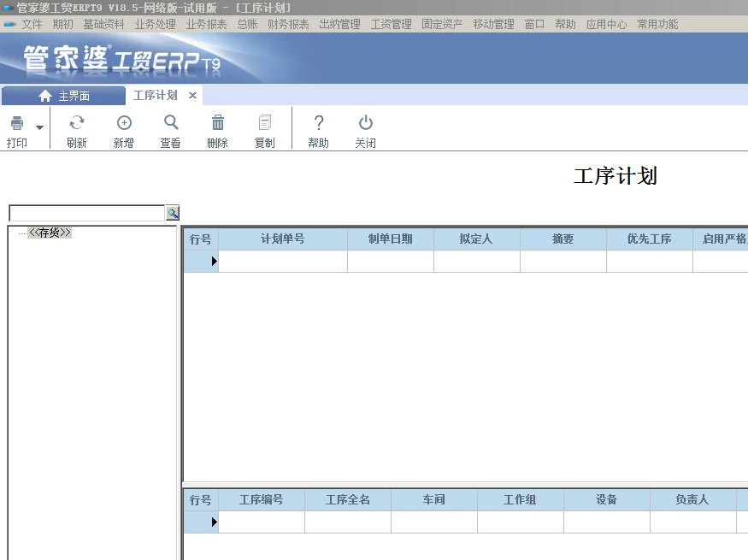Click the 车间 column header
The image size is (748, 560).
pyautogui.click(x=434, y=500)
